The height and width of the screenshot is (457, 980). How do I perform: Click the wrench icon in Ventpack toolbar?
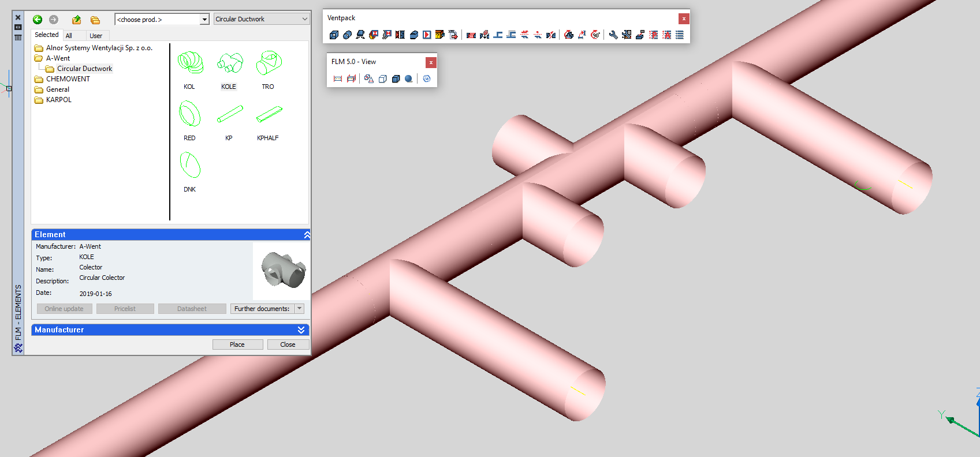pos(613,35)
